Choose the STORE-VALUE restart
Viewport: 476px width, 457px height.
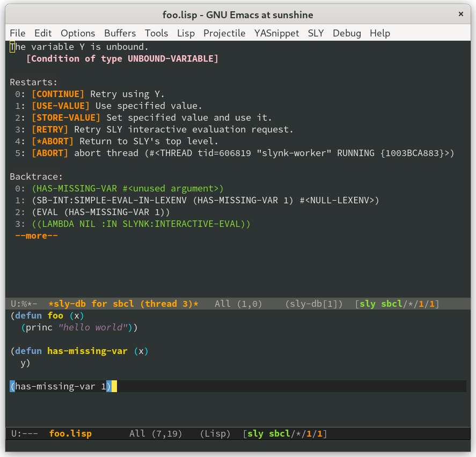click(x=65, y=118)
